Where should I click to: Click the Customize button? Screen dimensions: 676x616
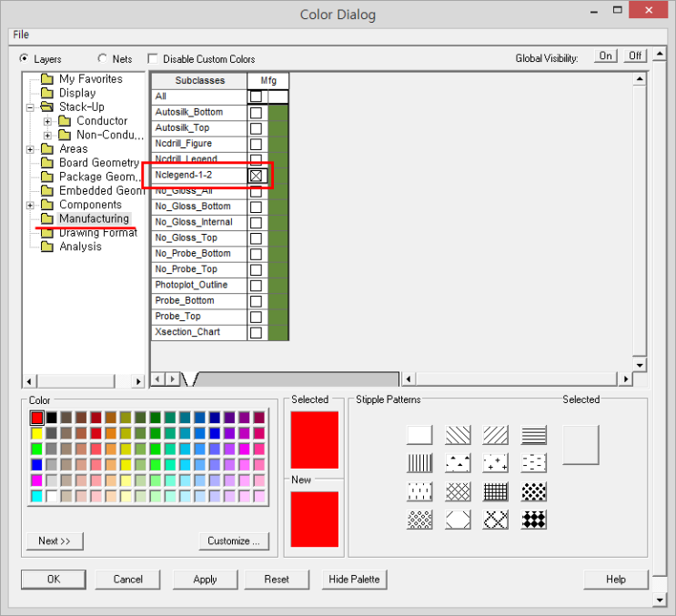[x=234, y=540]
